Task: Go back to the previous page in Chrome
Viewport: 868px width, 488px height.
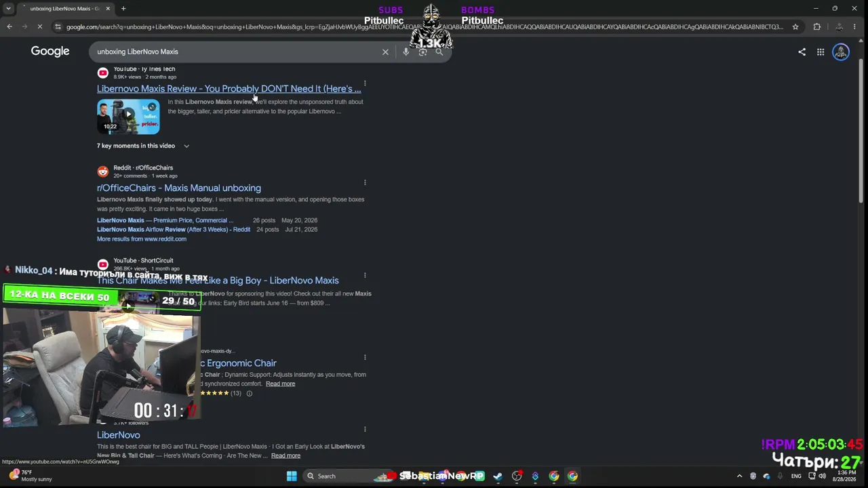Action: point(9,26)
